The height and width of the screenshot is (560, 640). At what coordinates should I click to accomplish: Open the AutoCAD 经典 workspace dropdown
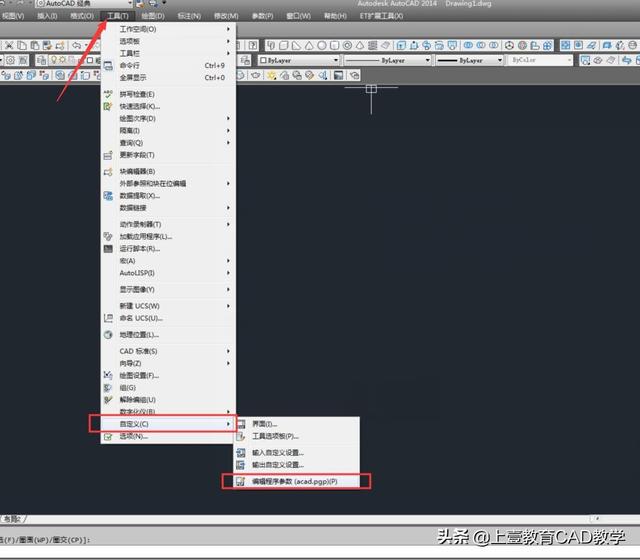point(84,4)
